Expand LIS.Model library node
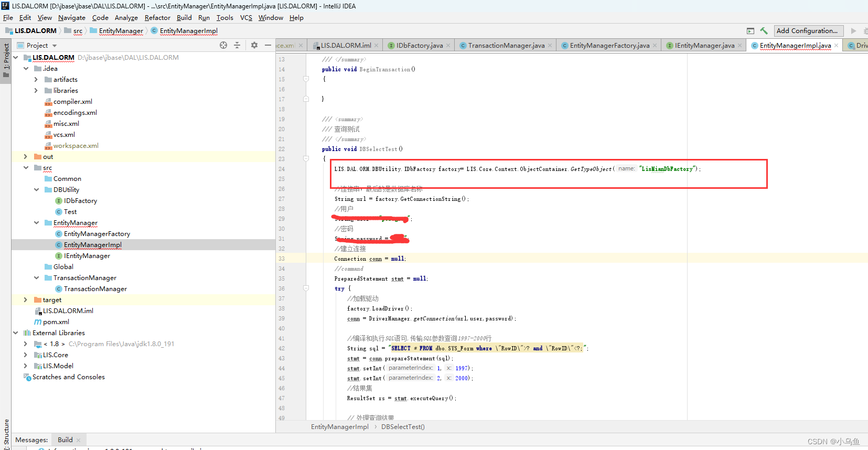The image size is (868, 450). tap(26, 366)
